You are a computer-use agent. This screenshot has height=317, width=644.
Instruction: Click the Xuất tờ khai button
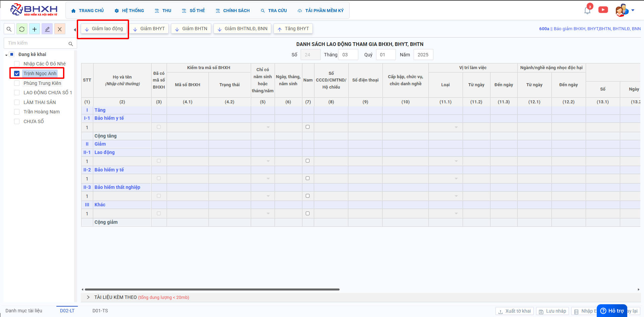pos(515,311)
